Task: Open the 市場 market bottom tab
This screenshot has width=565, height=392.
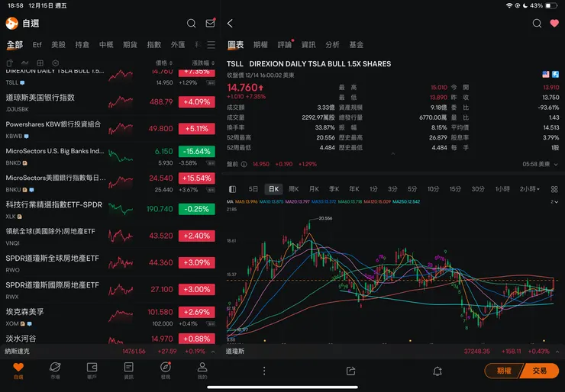Action: (55, 371)
